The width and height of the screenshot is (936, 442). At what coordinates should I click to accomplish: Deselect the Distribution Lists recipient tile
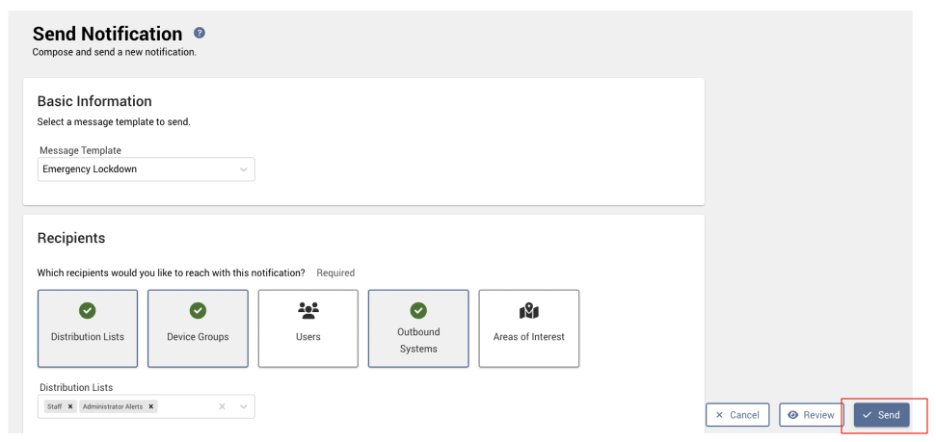tap(87, 337)
